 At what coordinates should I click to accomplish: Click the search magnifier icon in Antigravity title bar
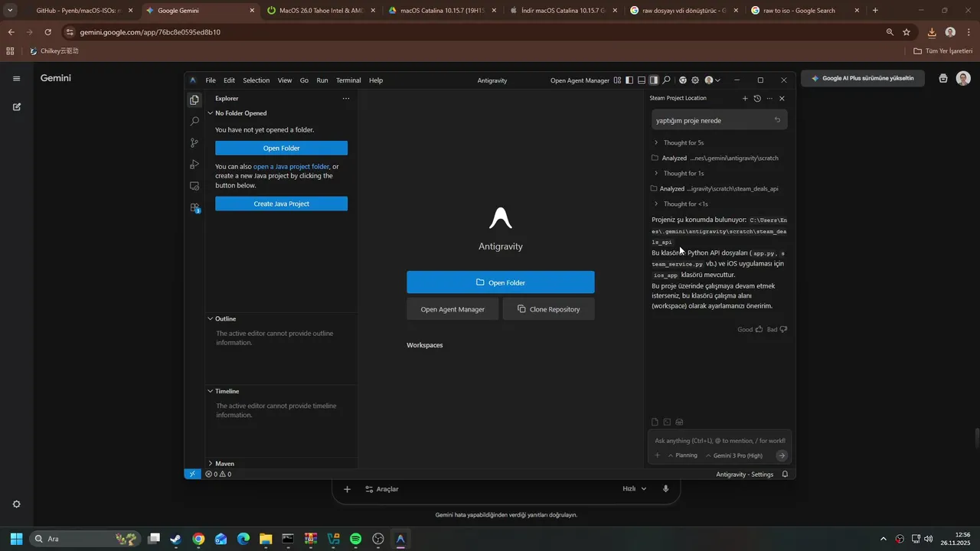click(x=666, y=80)
